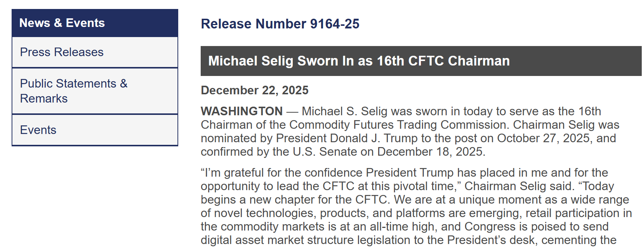The image size is (644, 247).
Task: Click the October 27, 2025 nomination date
Action: 543,138
